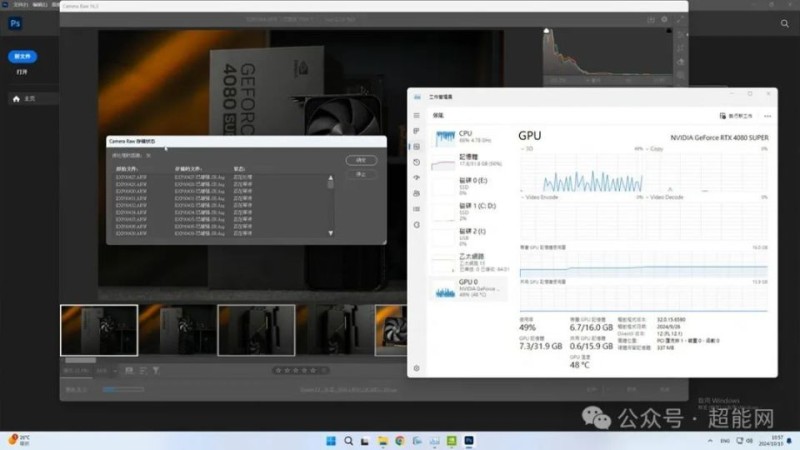800x450 pixels.
Task: Click save status list scroll-up arrow
Action: click(331, 178)
